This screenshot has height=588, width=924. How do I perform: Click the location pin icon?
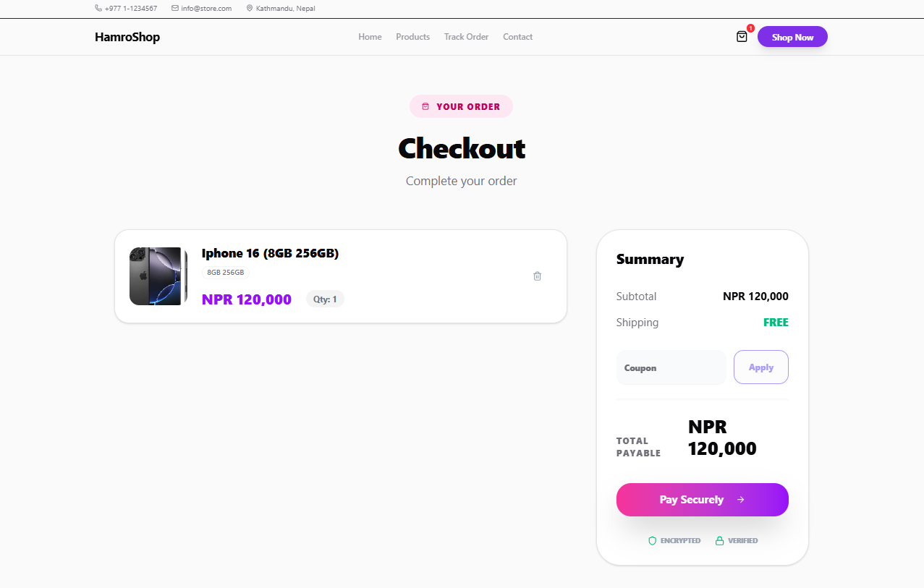pos(250,9)
